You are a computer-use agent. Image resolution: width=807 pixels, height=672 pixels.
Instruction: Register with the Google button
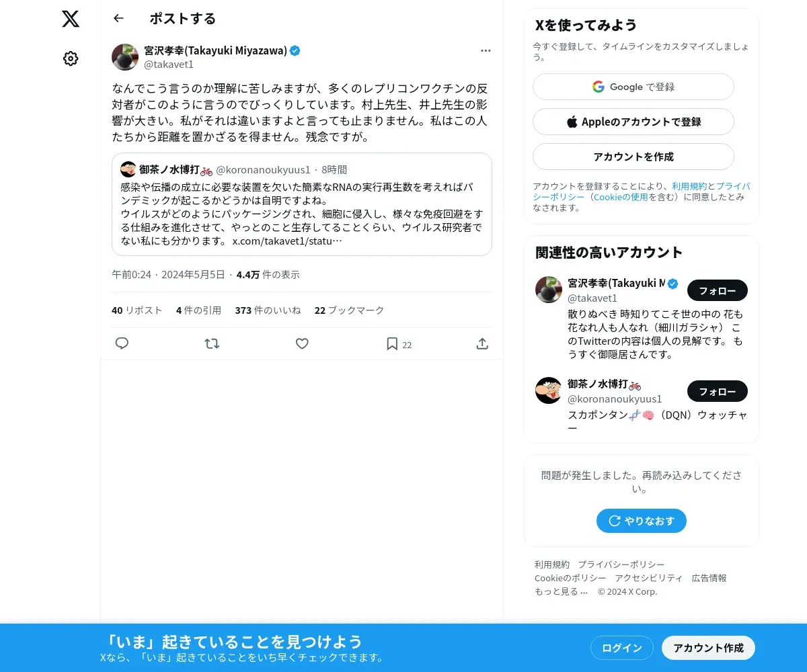click(633, 87)
